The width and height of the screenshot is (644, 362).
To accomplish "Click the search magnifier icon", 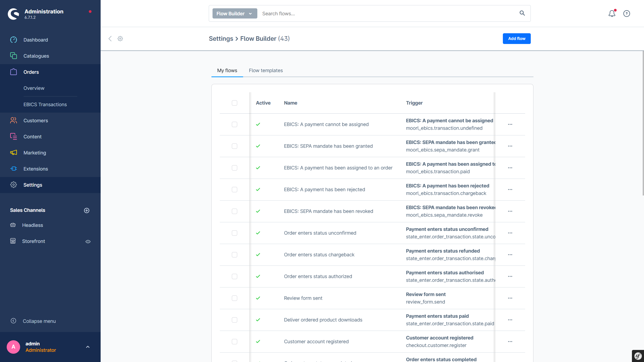I will [x=522, y=13].
